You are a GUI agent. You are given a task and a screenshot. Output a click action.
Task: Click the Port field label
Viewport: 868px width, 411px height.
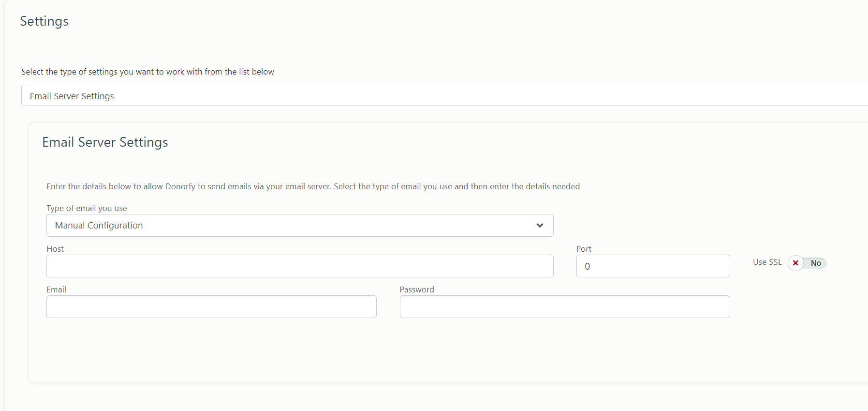(x=584, y=249)
